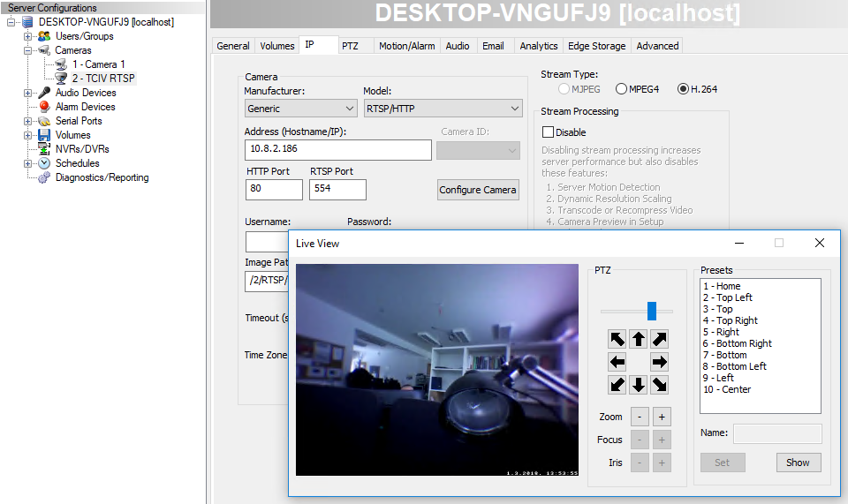Open the Edge Storage tab
Screen dimensions: 848x504
[596, 46]
